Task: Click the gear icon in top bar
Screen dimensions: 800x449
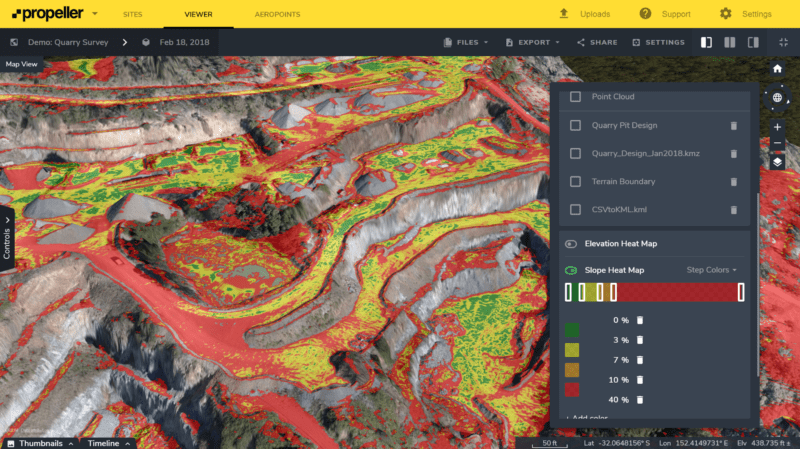Action: (726, 14)
